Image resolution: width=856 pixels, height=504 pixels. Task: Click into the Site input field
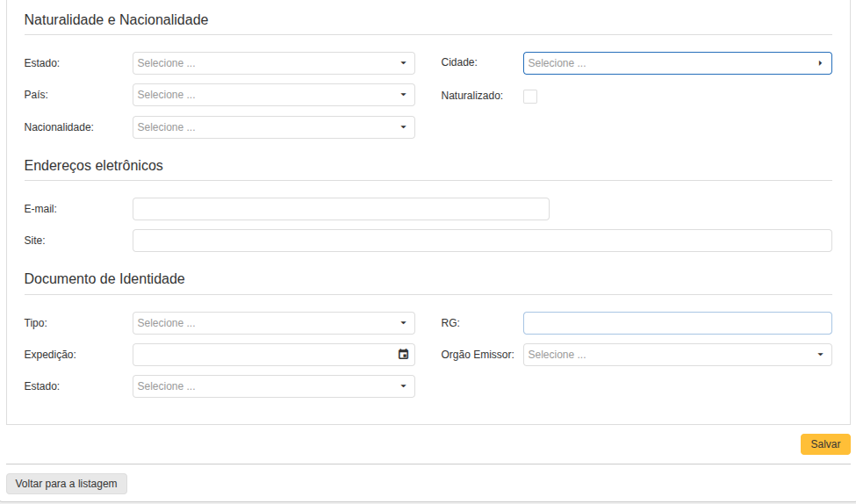tap(481, 241)
